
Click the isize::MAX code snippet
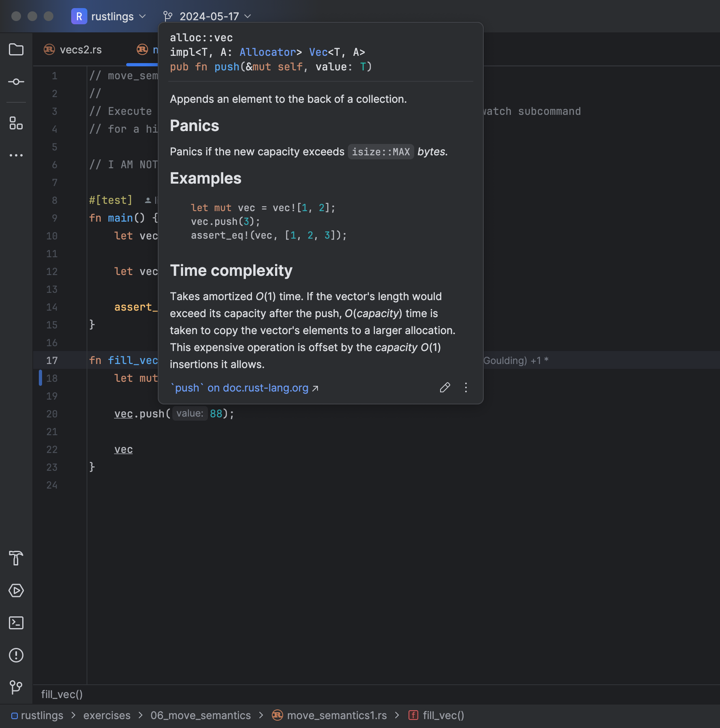tap(381, 152)
